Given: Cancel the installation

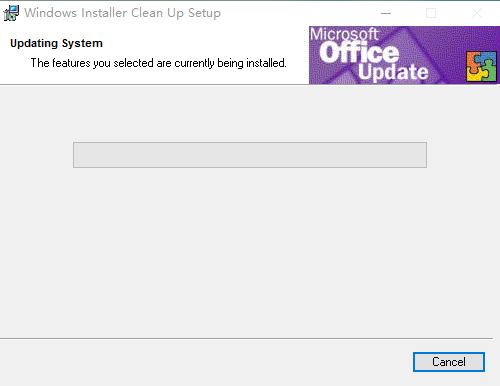Looking at the screenshot, I should 449,362.
